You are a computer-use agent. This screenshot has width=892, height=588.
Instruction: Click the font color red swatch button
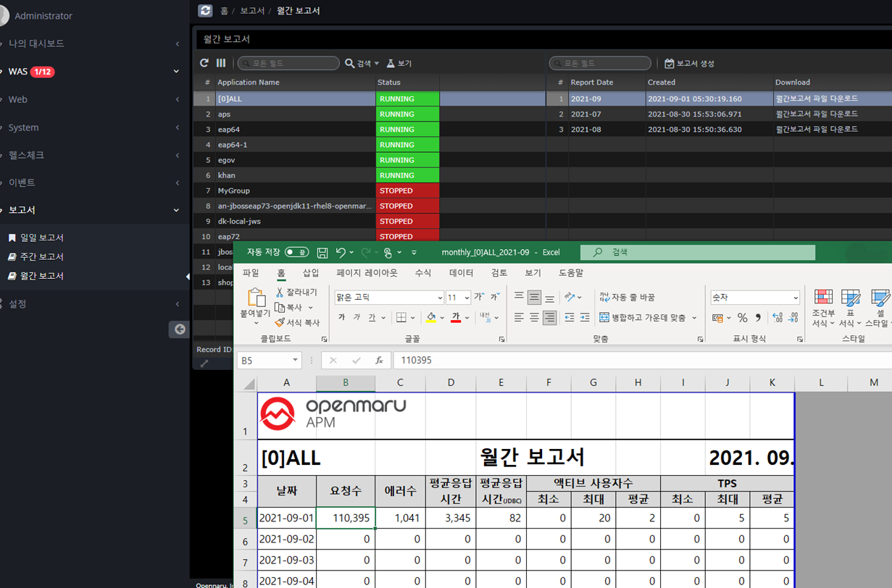pyautogui.click(x=456, y=318)
